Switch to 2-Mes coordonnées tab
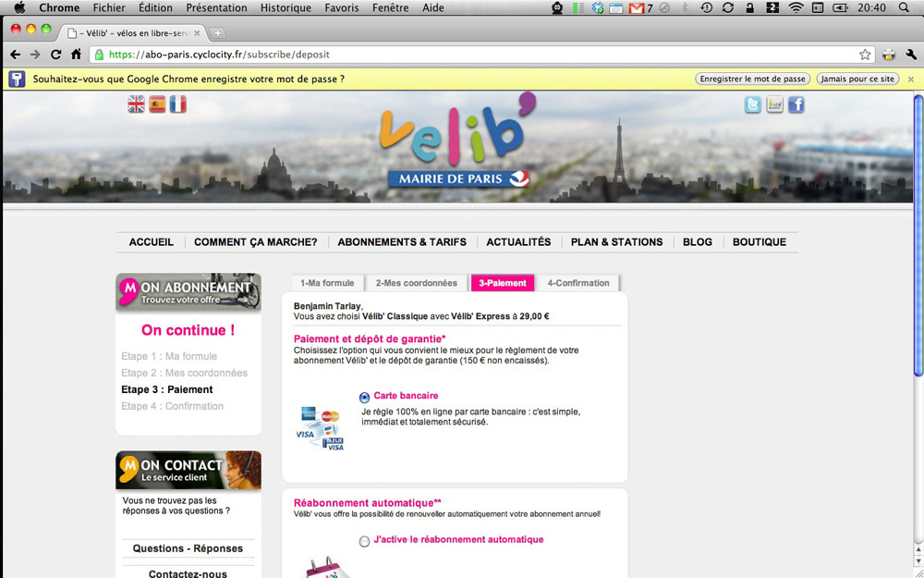This screenshot has width=924, height=578. [x=416, y=283]
